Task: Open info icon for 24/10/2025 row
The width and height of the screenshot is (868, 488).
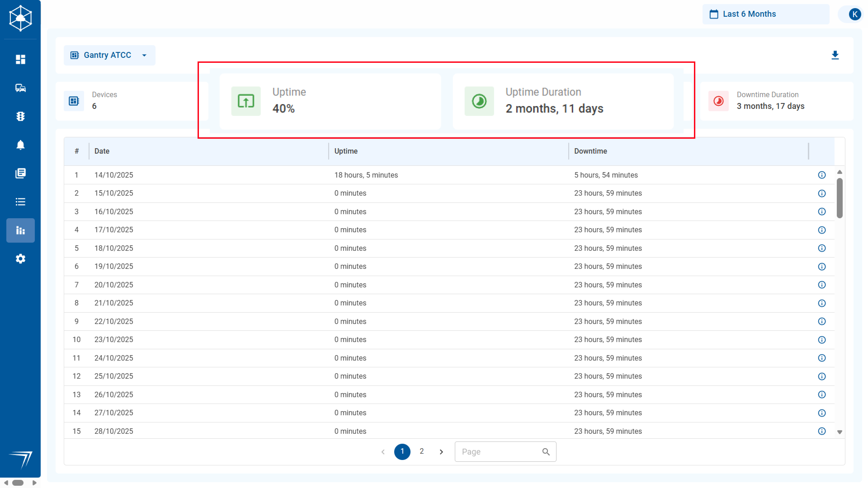Action: 822,358
